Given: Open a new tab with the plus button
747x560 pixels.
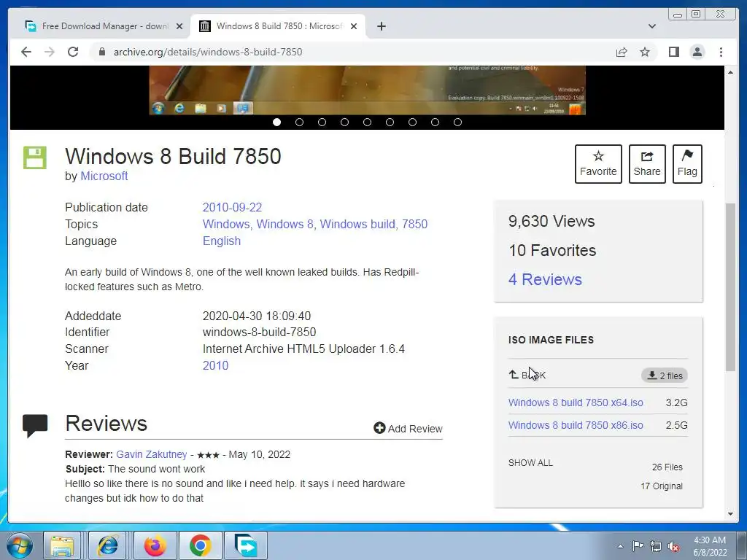Looking at the screenshot, I should [x=381, y=26].
